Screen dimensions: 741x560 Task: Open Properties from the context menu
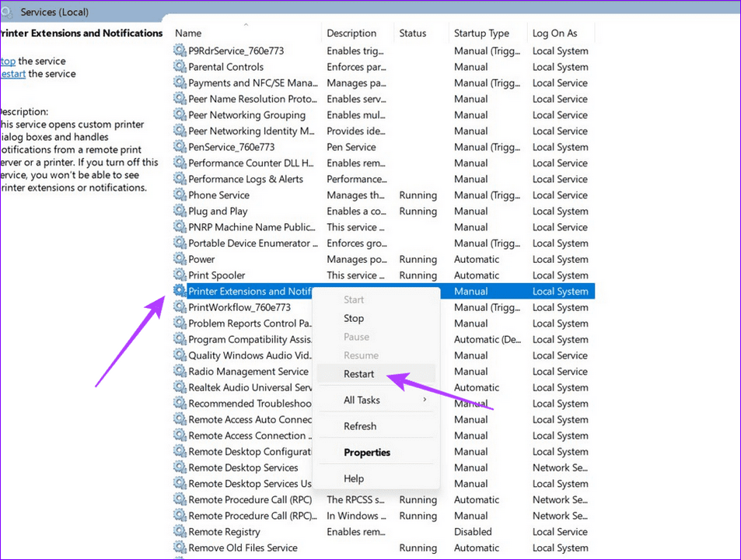click(x=367, y=453)
